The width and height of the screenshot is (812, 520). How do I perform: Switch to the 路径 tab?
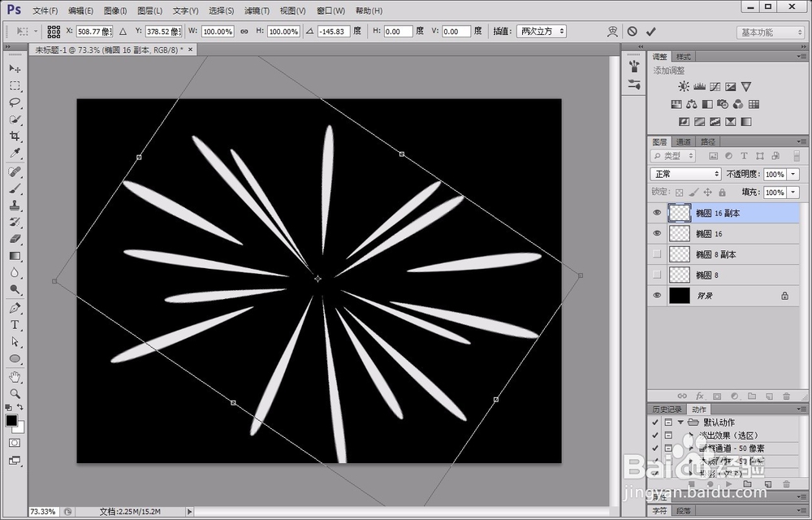[708, 142]
